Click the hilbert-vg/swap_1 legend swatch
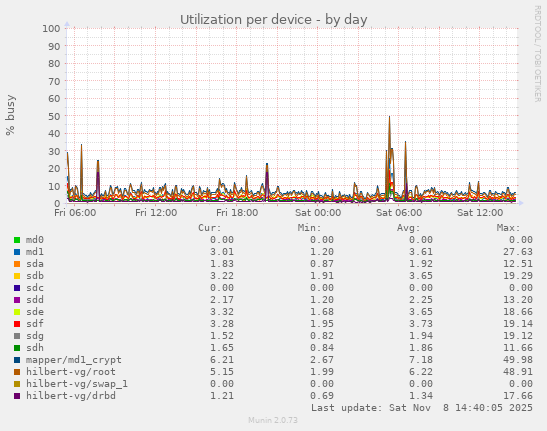 (17, 384)
